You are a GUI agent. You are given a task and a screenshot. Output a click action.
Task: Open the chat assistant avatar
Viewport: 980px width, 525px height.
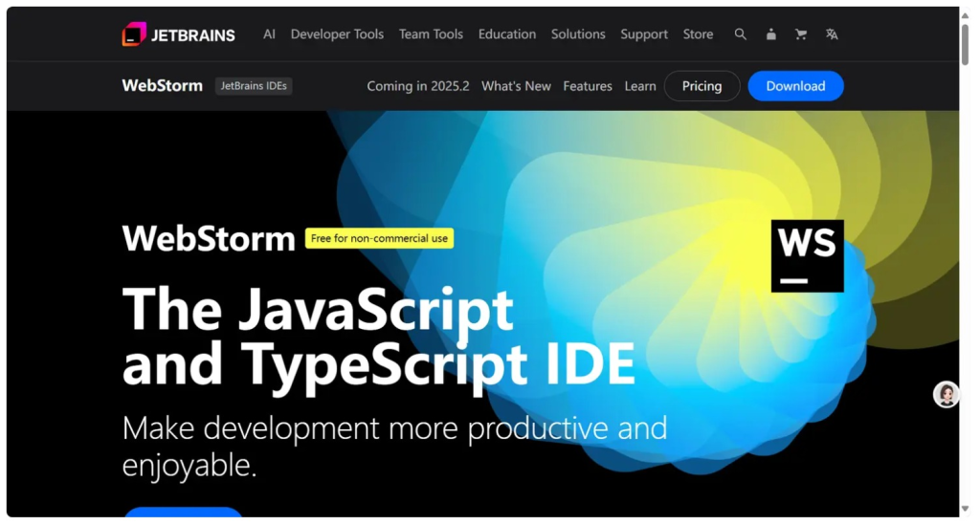946,395
